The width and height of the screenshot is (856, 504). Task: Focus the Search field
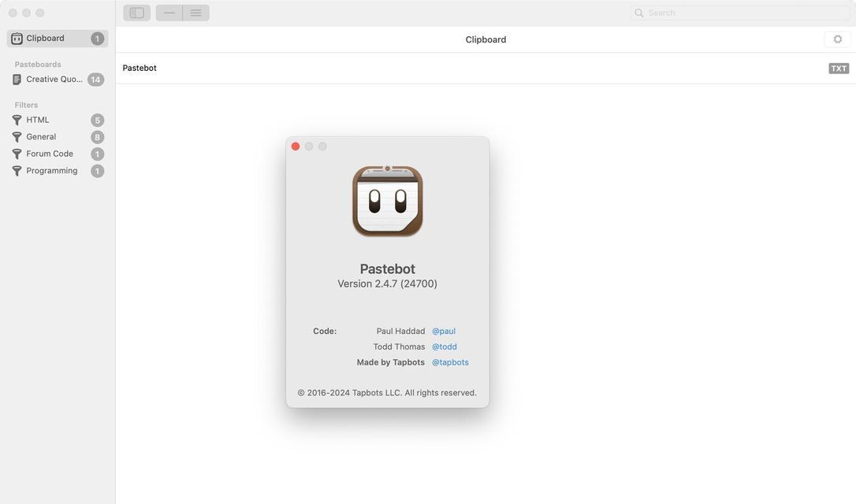point(739,13)
